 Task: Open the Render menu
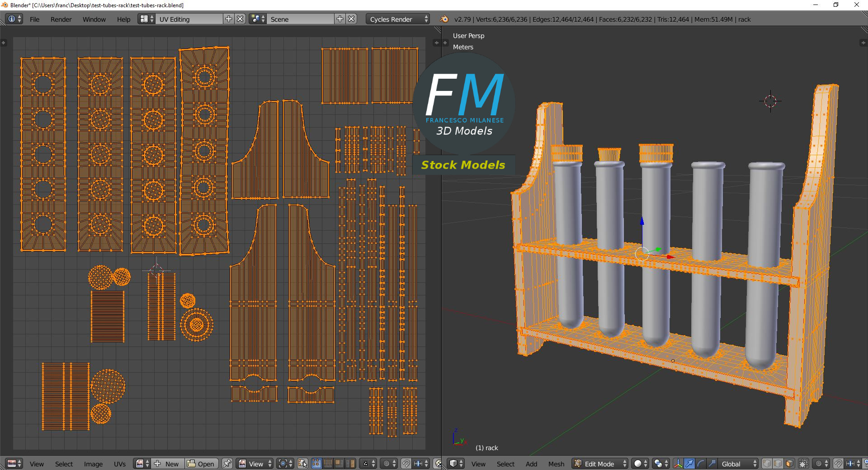(x=61, y=19)
